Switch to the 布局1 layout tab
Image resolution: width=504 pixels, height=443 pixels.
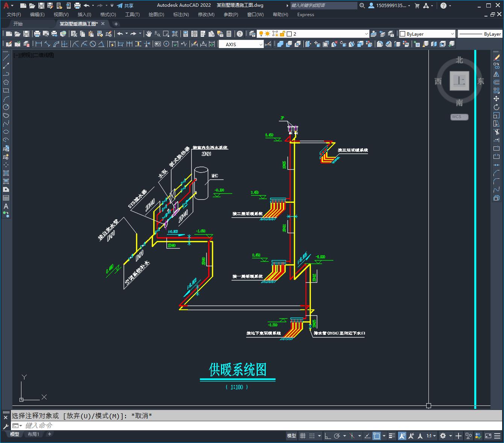point(33,434)
